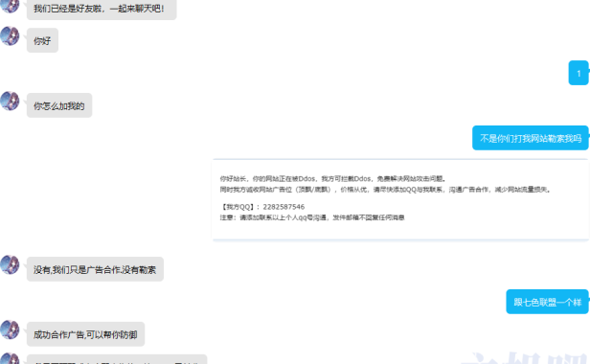
Task: Select the '你怎么加我的' message bubble
Action: pyautogui.click(x=59, y=105)
